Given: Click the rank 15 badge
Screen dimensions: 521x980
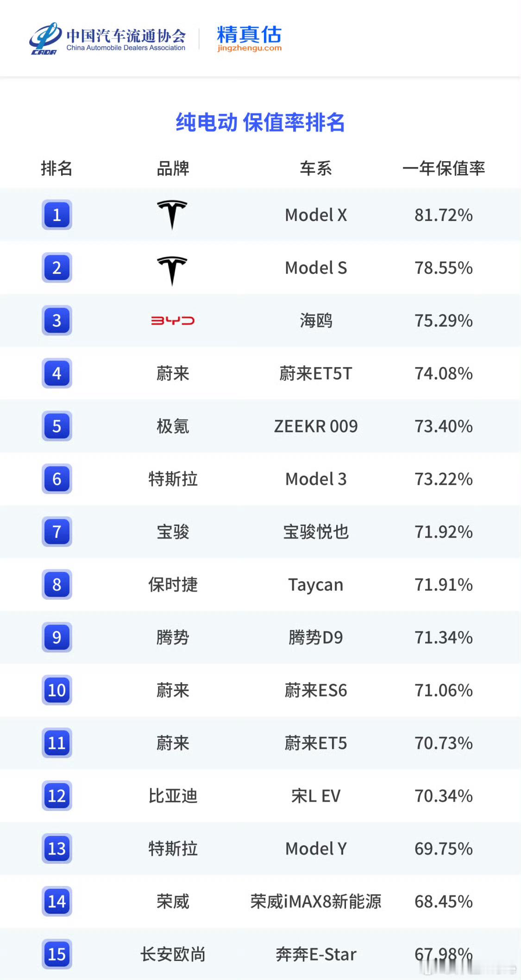Looking at the screenshot, I should [57, 954].
